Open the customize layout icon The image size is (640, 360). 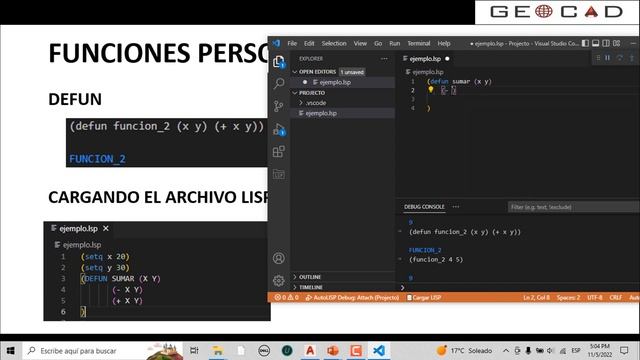617,43
